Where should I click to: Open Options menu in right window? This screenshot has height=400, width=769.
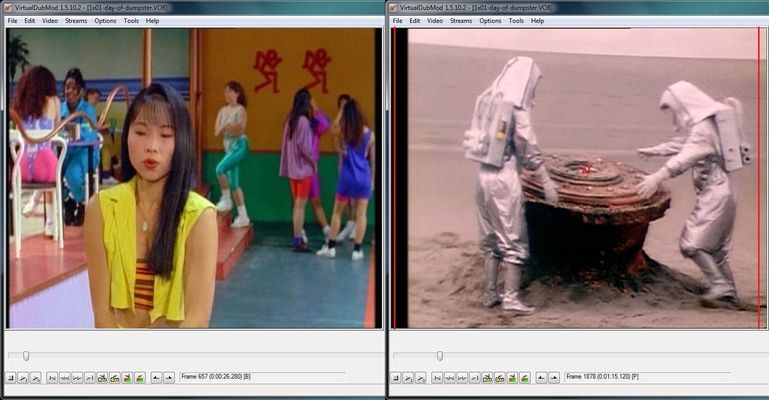click(x=490, y=21)
